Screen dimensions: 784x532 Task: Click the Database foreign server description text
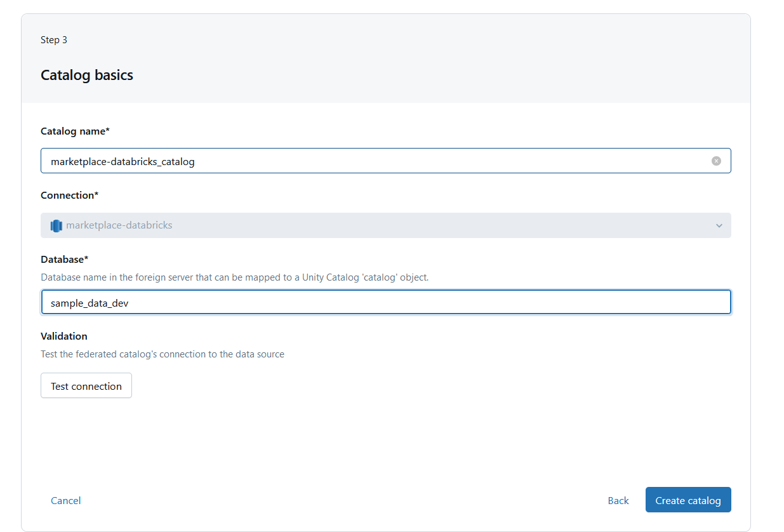click(235, 277)
